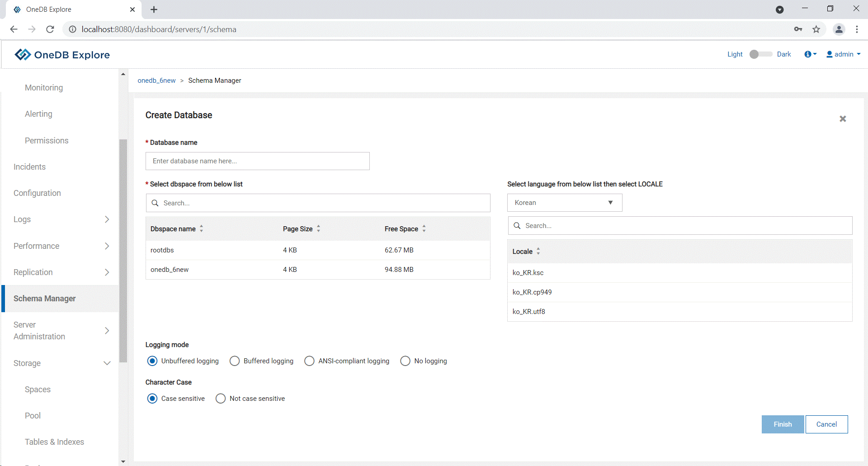
Task: Toggle the Light/Dark theme switch
Action: click(760, 54)
